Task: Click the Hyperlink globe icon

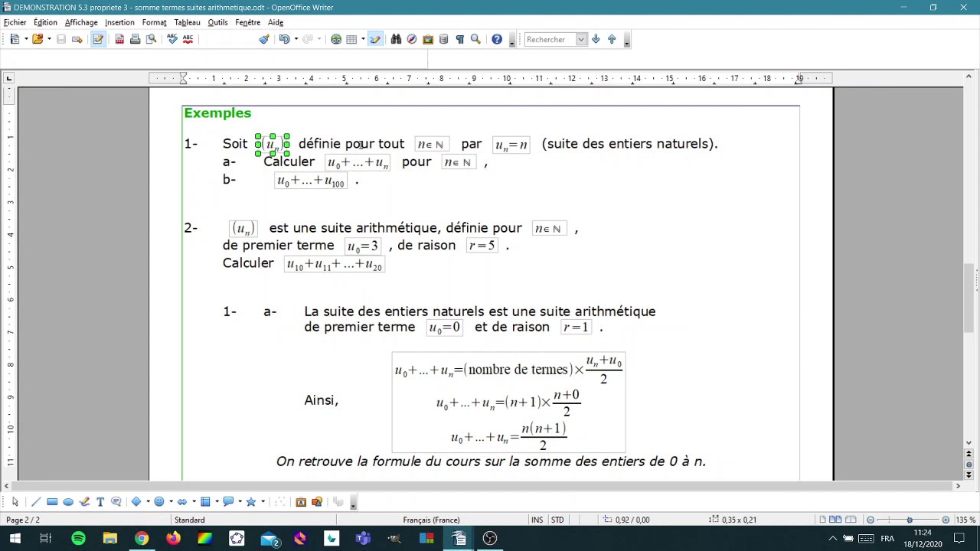Action: coord(335,39)
